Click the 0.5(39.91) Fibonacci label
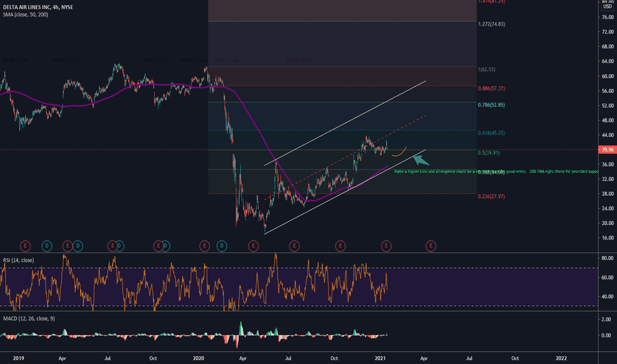617x364 pixels. tap(489, 153)
